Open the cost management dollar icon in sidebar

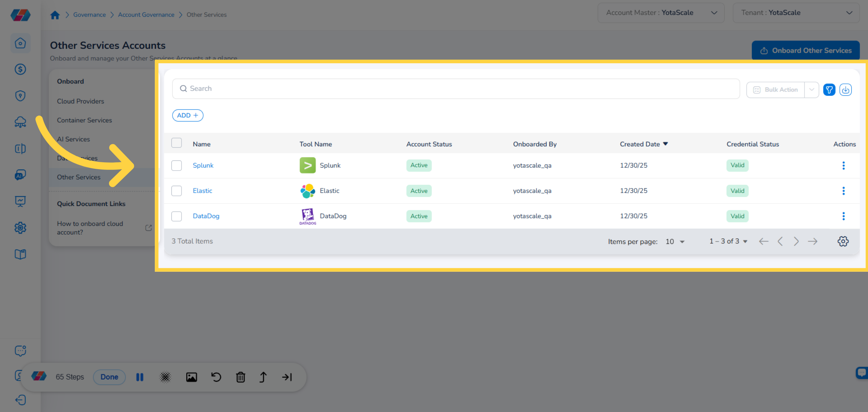tap(20, 69)
